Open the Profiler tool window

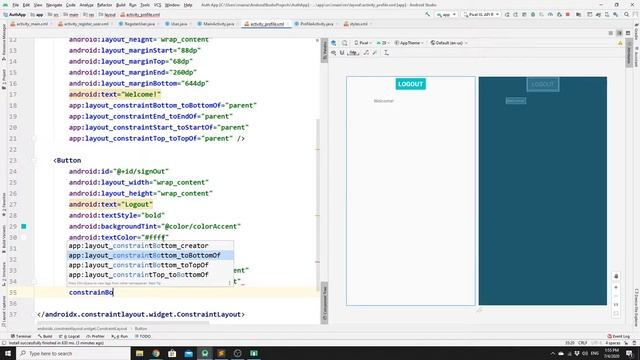(96, 336)
